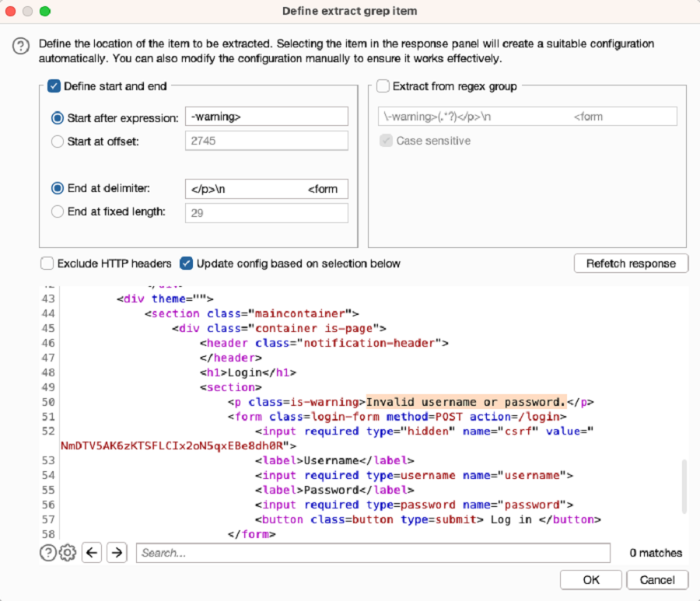Open the dialog help question mark icon
The width and height of the screenshot is (700, 601).
point(20,46)
